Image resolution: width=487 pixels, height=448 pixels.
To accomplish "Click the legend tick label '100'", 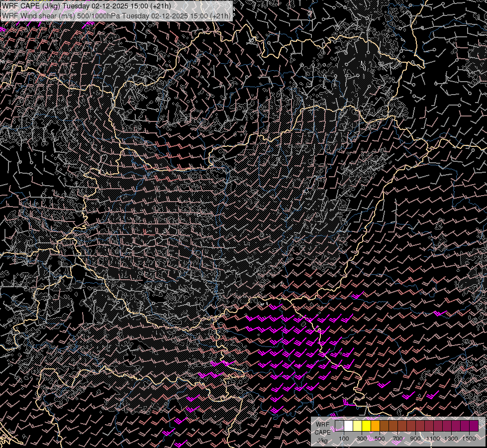I will (344, 439).
